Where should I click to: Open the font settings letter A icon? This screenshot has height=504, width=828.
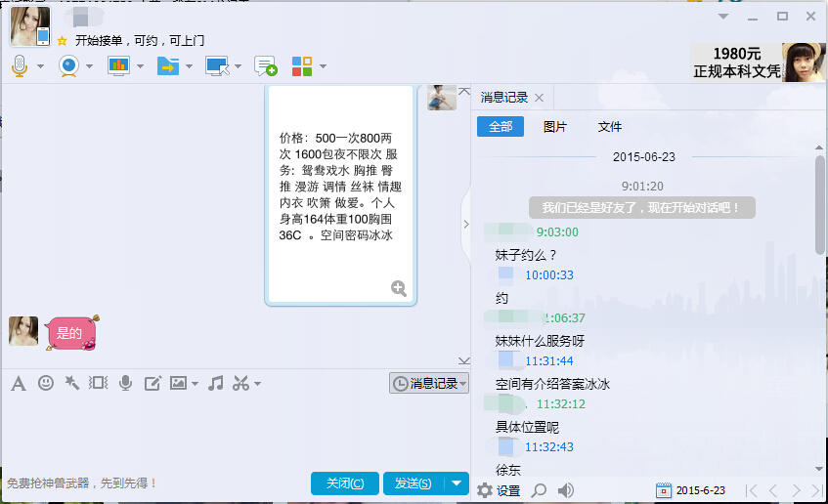pyautogui.click(x=19, y=383)
